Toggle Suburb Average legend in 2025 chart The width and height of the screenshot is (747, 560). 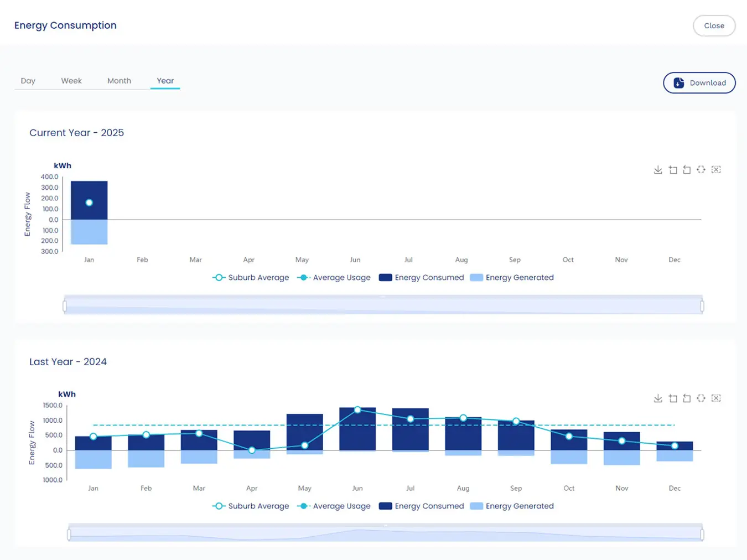pyautogui.click(x=251, y=278)
